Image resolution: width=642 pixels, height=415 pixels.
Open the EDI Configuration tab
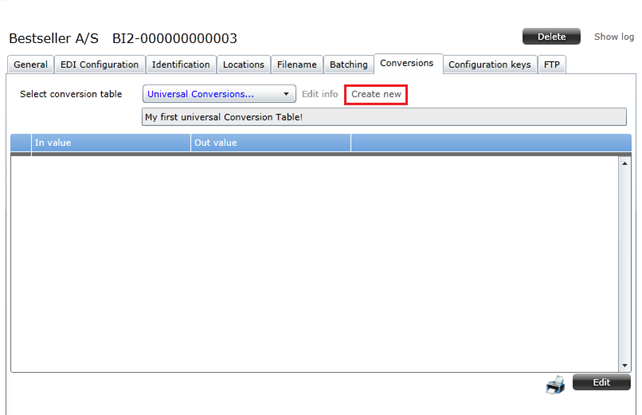point(99,65)
